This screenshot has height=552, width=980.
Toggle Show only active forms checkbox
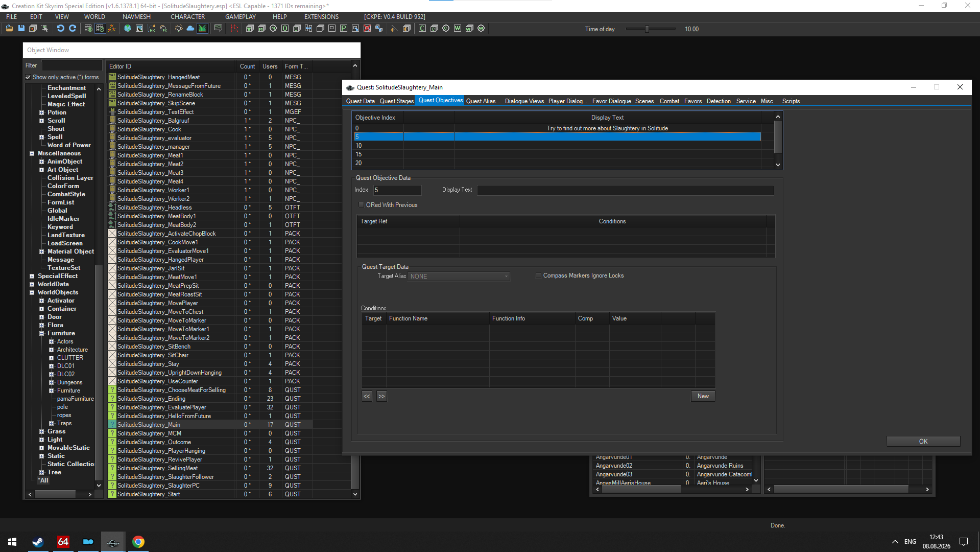coord(28,78)
